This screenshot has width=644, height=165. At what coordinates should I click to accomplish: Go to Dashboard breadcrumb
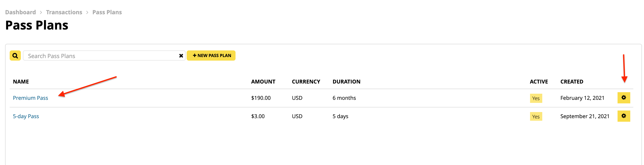coord(21,12)
